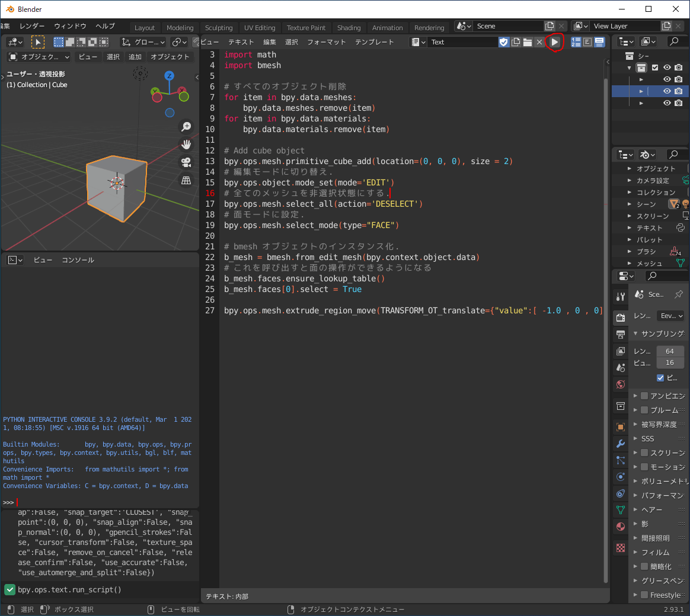This screenshot has height=616, width=690.
Task: Open Physics properties tab
Action: [621, 477]
